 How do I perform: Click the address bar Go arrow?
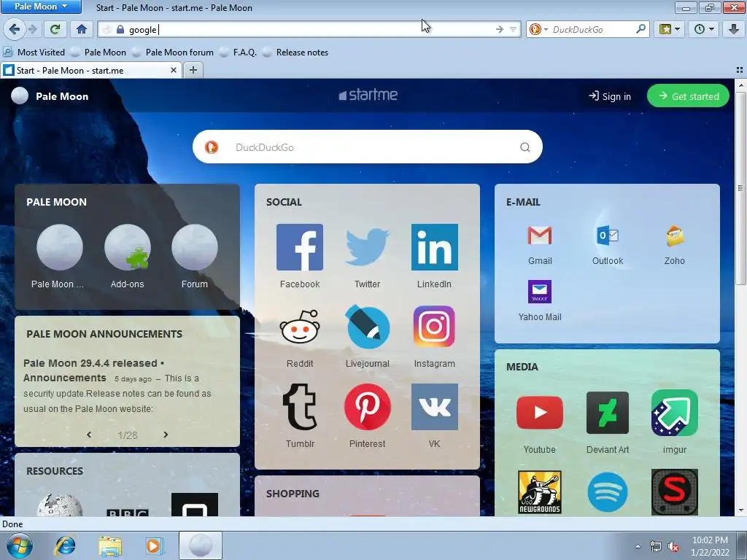pyautogui.click(x=499, y=29)
